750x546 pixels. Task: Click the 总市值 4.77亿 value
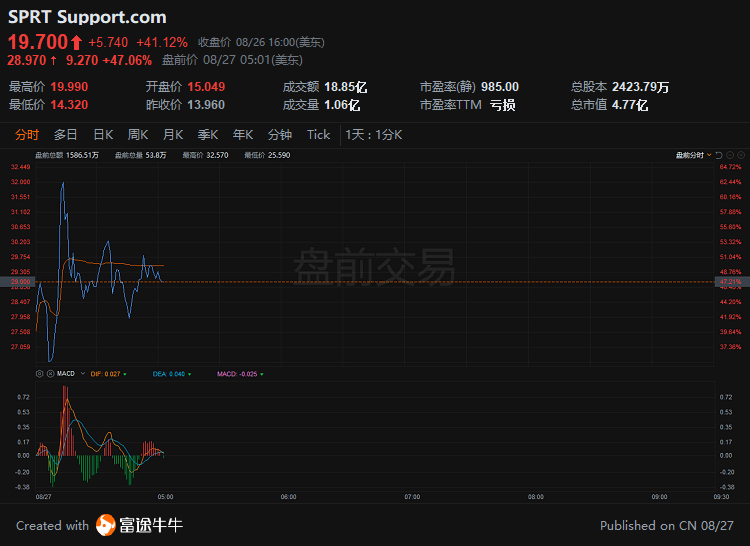click(630, 105)
